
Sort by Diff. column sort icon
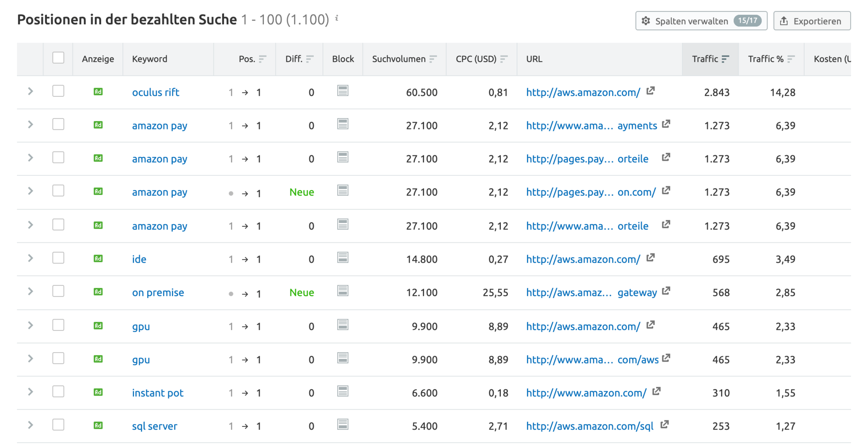[x=309, y=59]
